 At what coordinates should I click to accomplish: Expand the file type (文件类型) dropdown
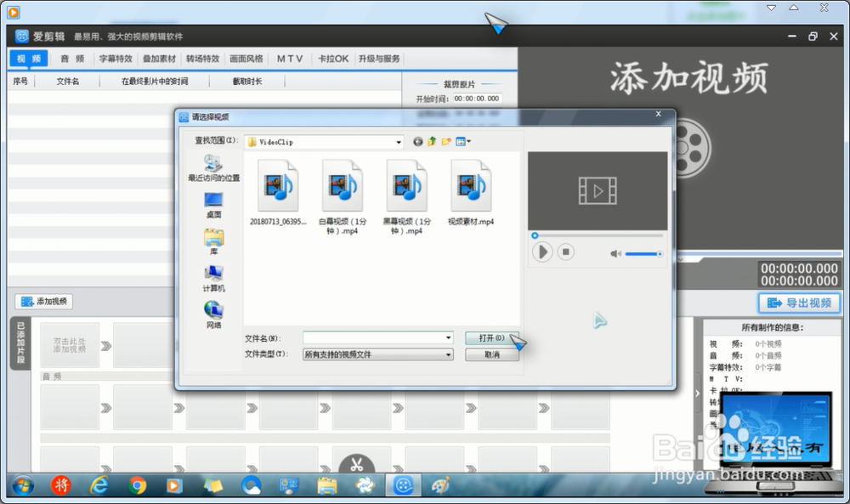pyautogui.click(x=448, y=354)
